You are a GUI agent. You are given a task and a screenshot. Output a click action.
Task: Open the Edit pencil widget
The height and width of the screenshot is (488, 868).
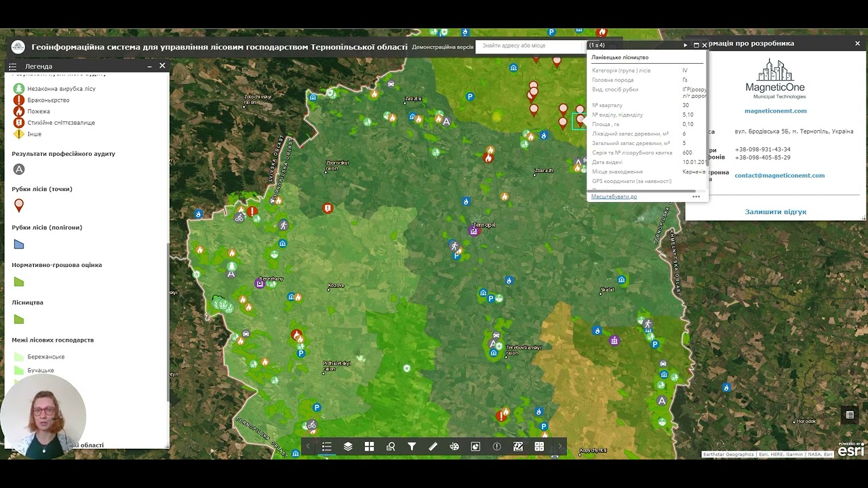(x=518, y=447)
